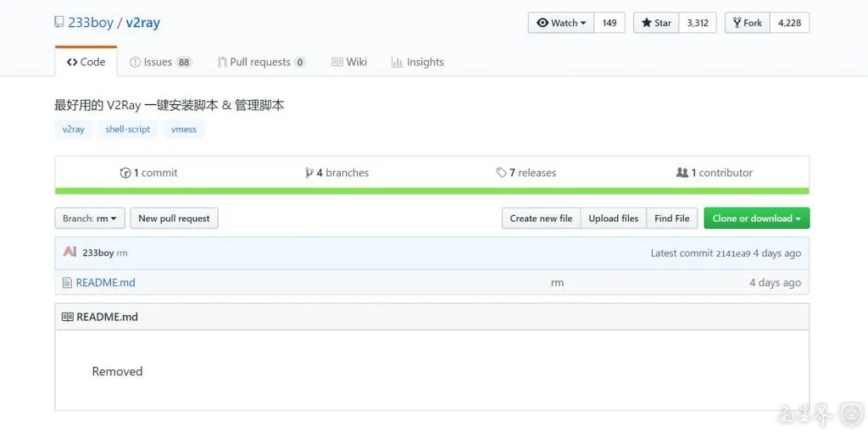Click the book icon in README.md header
The width and height of the screenshot is (868, 432).
(x=68, y=317)
